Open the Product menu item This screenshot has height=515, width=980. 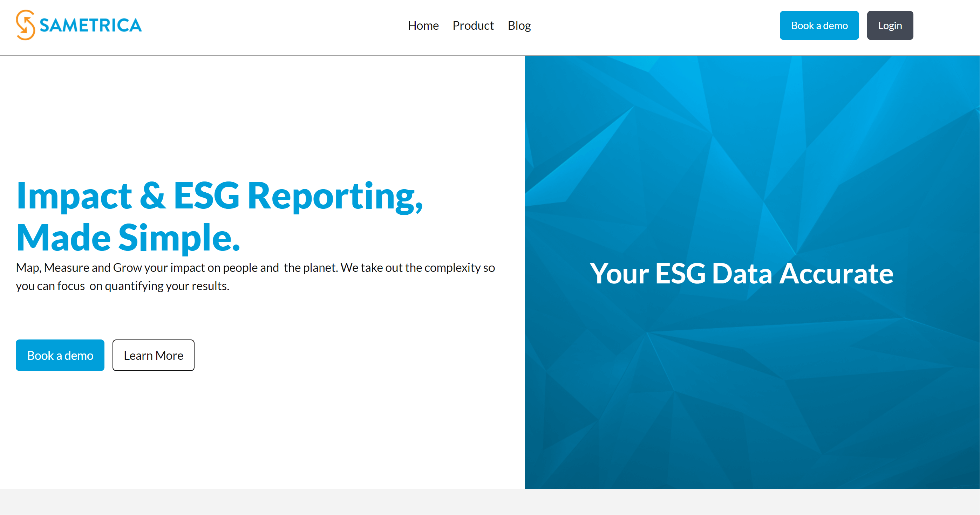[473, 26]
